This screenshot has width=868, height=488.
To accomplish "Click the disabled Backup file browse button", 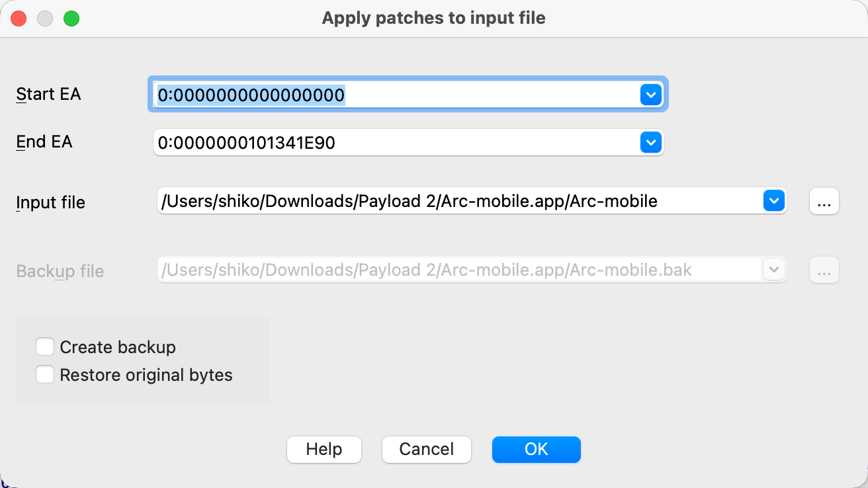I will click(824, 270).
